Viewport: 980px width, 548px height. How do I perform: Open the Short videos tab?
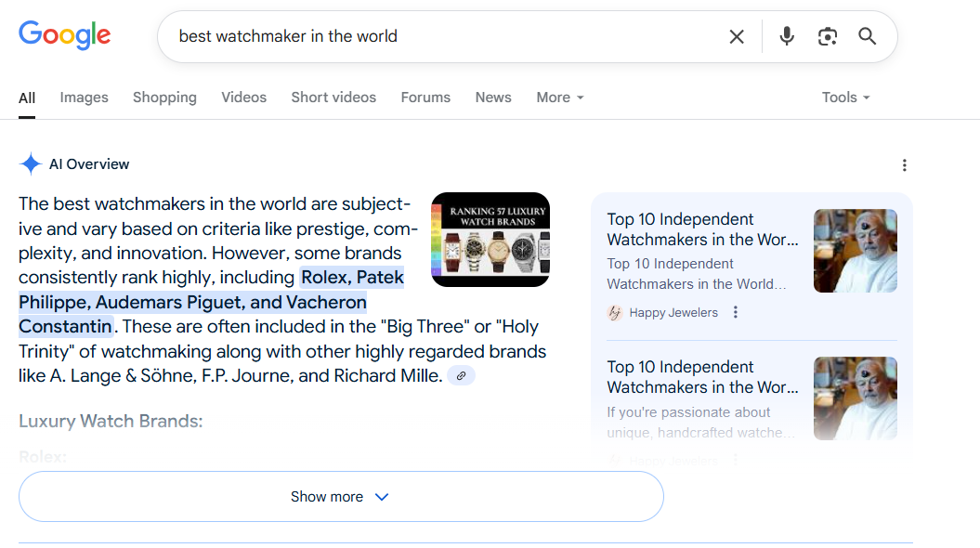click(x=333, y=98)
